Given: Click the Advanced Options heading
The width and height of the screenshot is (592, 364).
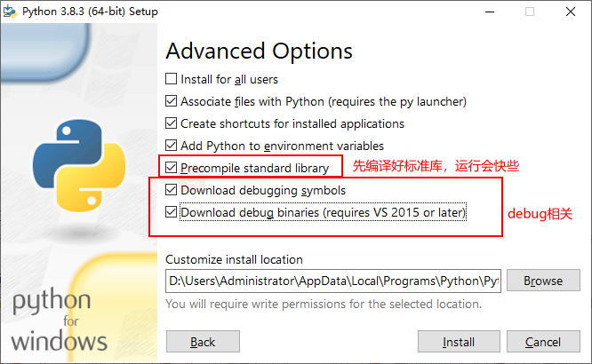Looking at the screenshot, I should click(x=259, y=51).
